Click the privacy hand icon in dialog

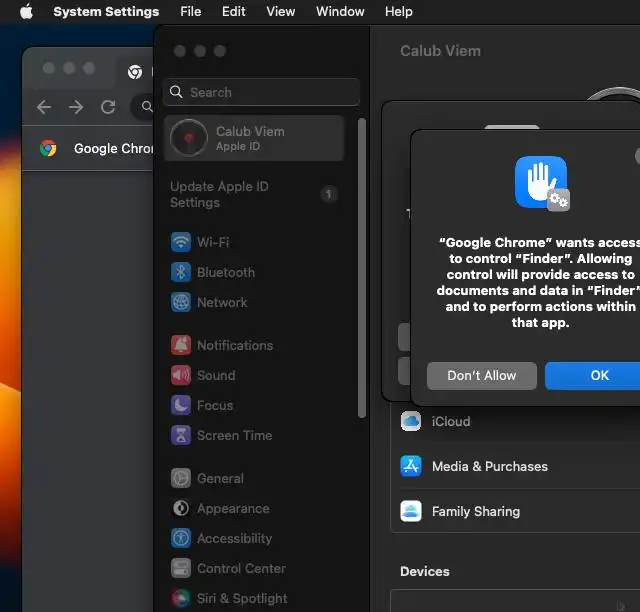(x=541, y=183)
